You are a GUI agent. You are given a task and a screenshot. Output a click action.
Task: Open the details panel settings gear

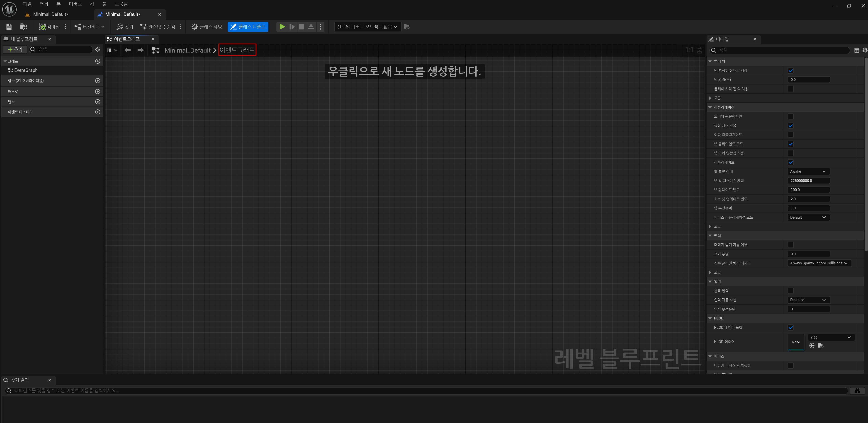click(865, 50)
